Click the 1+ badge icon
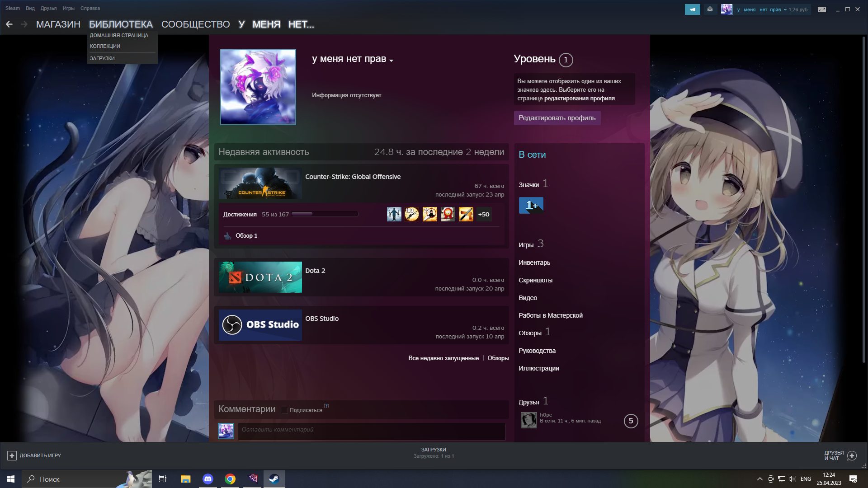 (531, 206)
